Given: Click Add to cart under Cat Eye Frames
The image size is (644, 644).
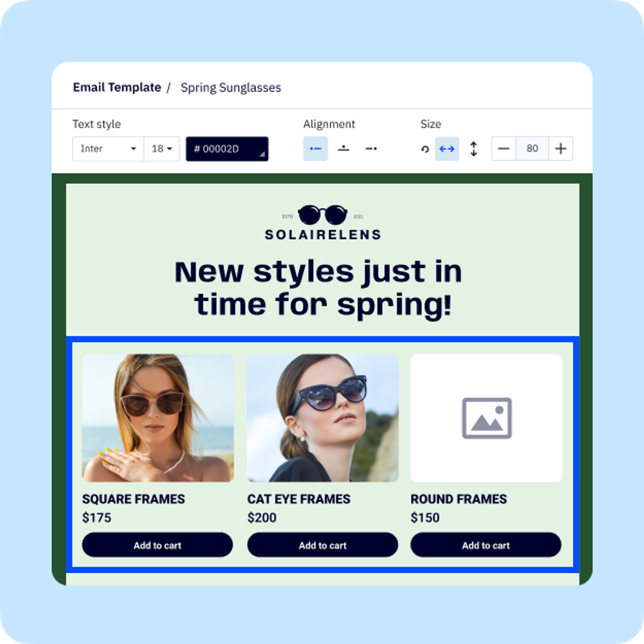Looking at the screenshot, I should (323, 545).
